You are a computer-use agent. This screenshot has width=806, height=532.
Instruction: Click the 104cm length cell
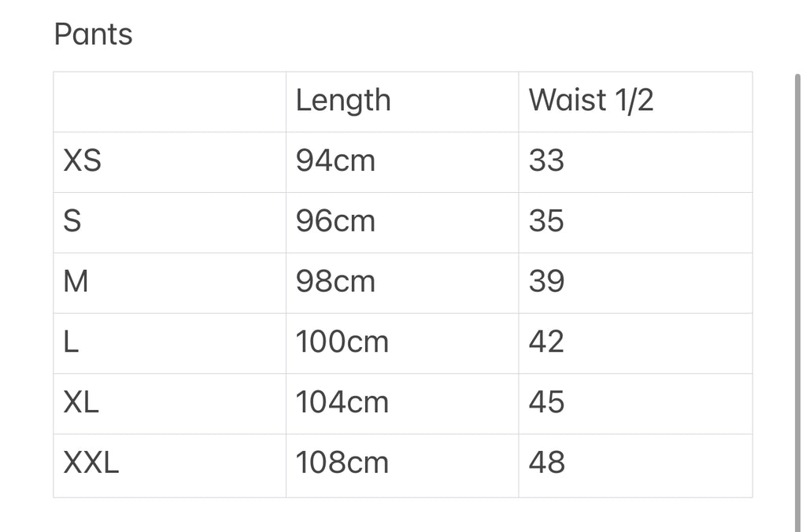click(x=342, y=403)
